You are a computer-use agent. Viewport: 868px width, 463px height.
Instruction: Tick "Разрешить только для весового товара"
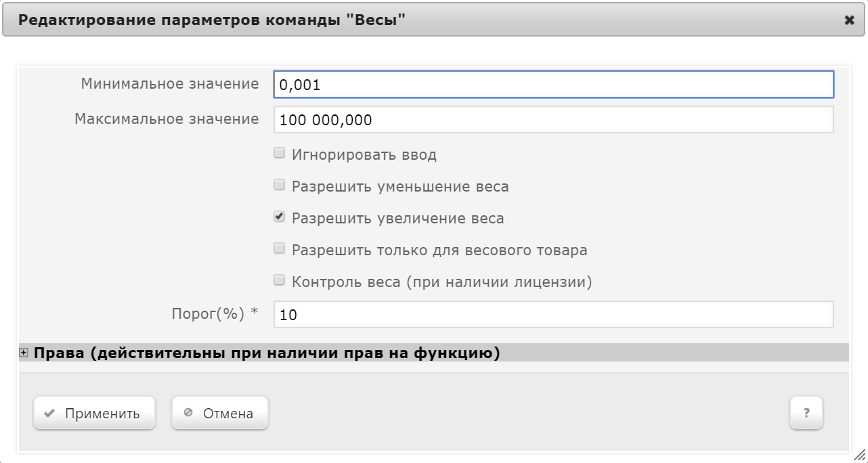(x=278, y=248)
